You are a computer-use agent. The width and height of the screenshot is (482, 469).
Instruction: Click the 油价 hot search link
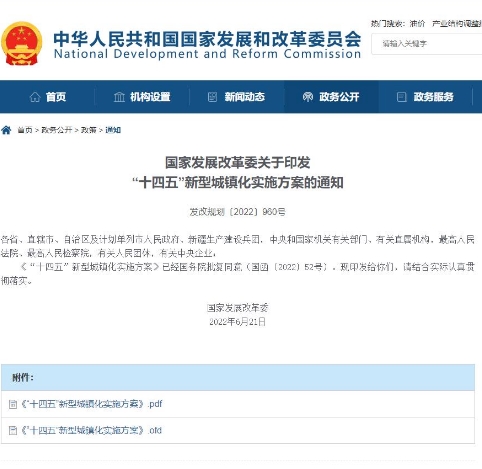click(x=417, y=24)
